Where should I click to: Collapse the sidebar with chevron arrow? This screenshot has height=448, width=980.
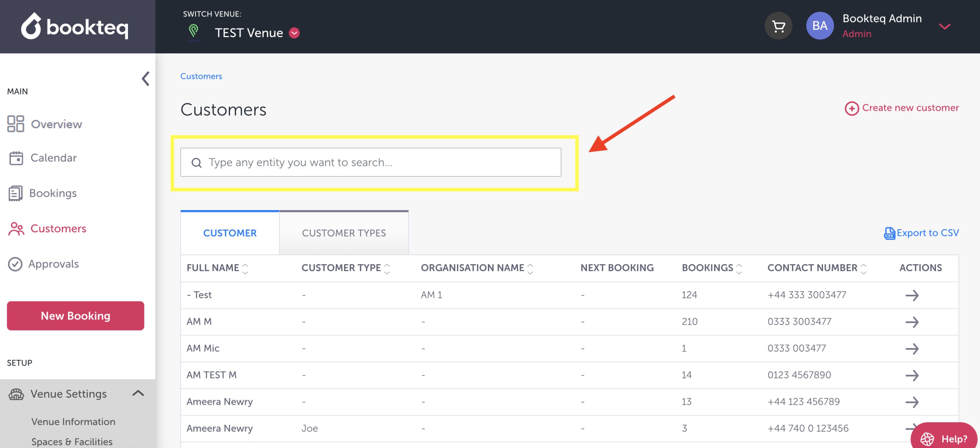point(146,79)
